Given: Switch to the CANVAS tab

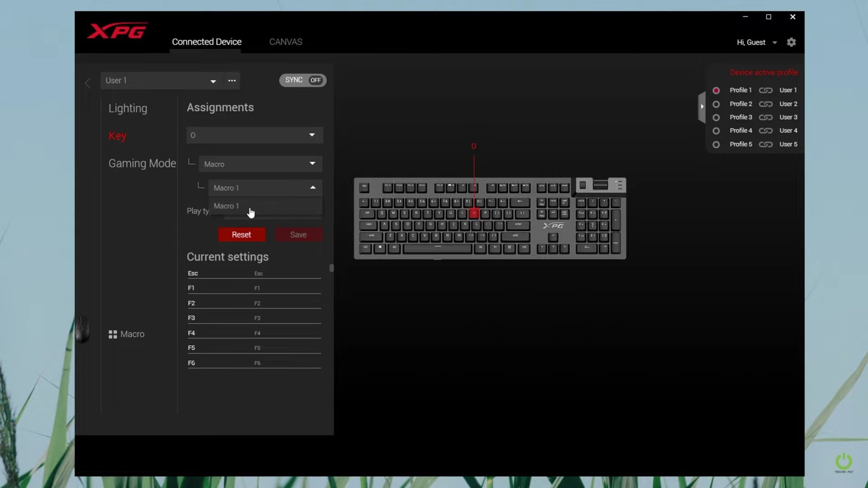Looking at the screenshot, I should [286, 42].
